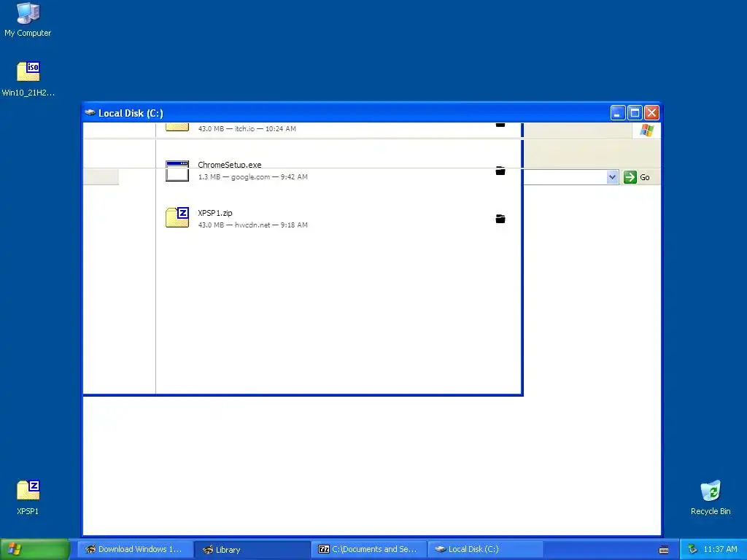The image size is (747, 560).
Task: Click the green Go arrow button
Action: click(x=630, y=177)
